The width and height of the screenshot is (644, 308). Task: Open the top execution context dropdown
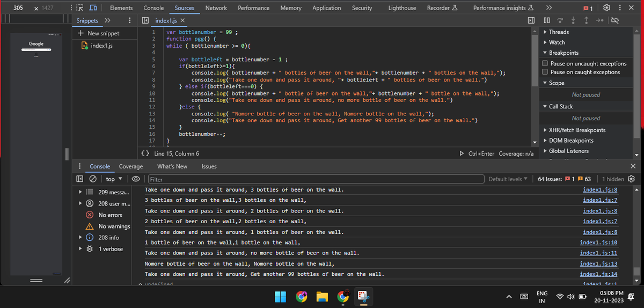(x=113, y=179)
